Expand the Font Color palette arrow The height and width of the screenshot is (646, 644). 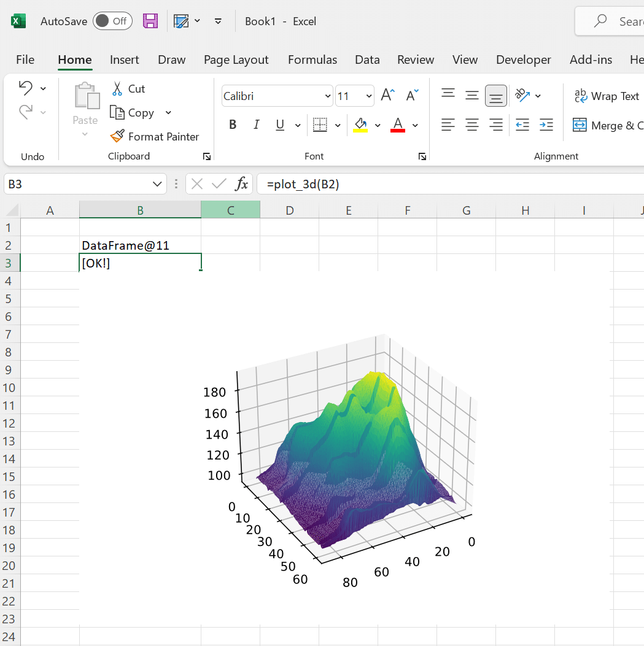tap(415, 125)
